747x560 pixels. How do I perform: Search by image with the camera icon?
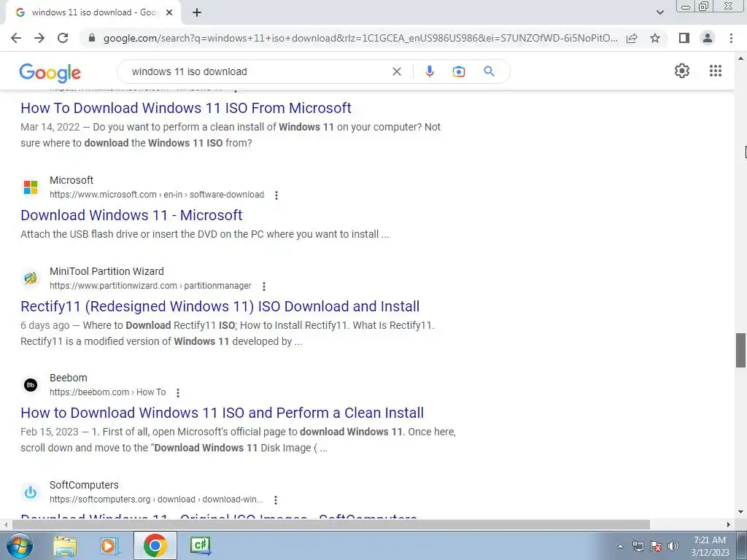(458, 71)
